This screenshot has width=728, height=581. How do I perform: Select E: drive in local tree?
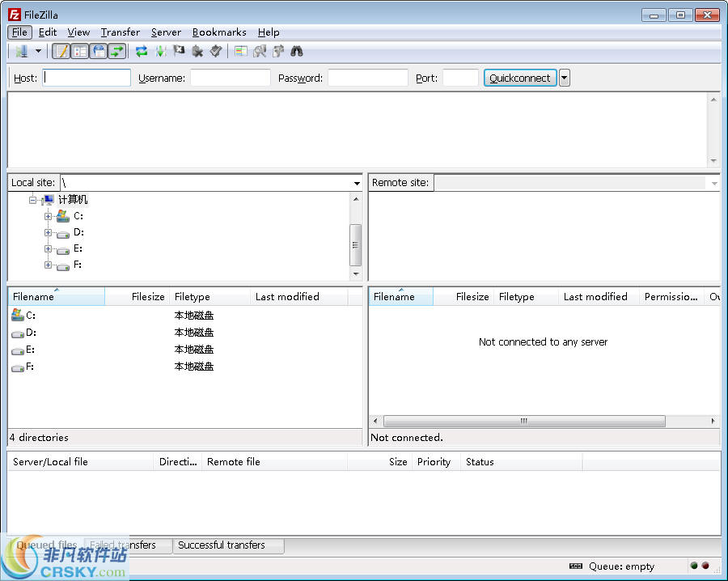pos(78,248)
